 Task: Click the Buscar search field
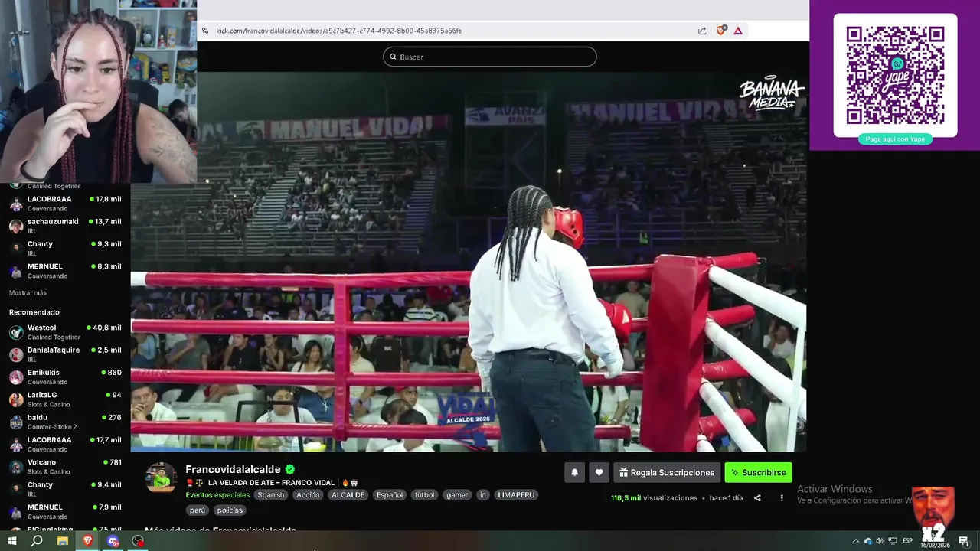click(490, 57)
